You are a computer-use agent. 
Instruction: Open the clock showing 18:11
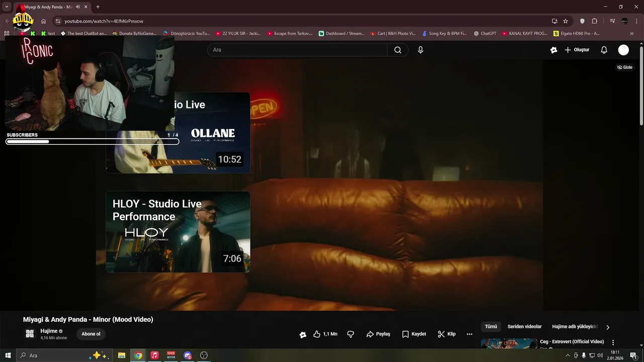tap(615, 355)
